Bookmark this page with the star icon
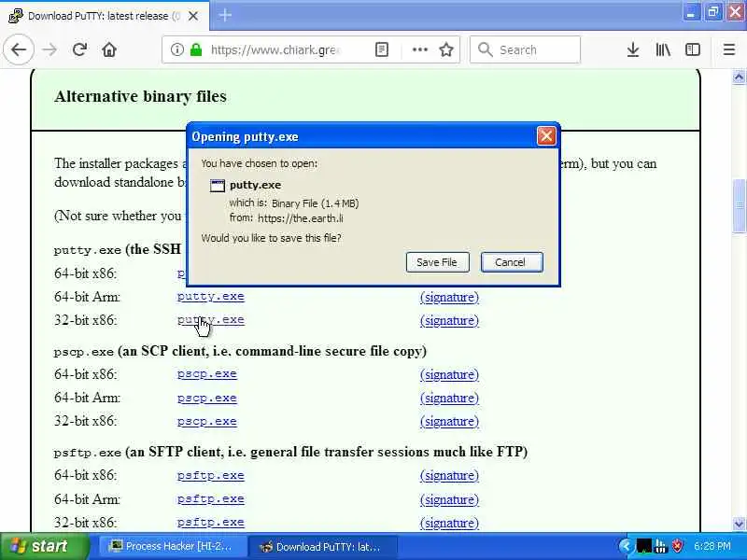Image resolution: width=747 pixels, height=560 pixels. tap(446, 49)
